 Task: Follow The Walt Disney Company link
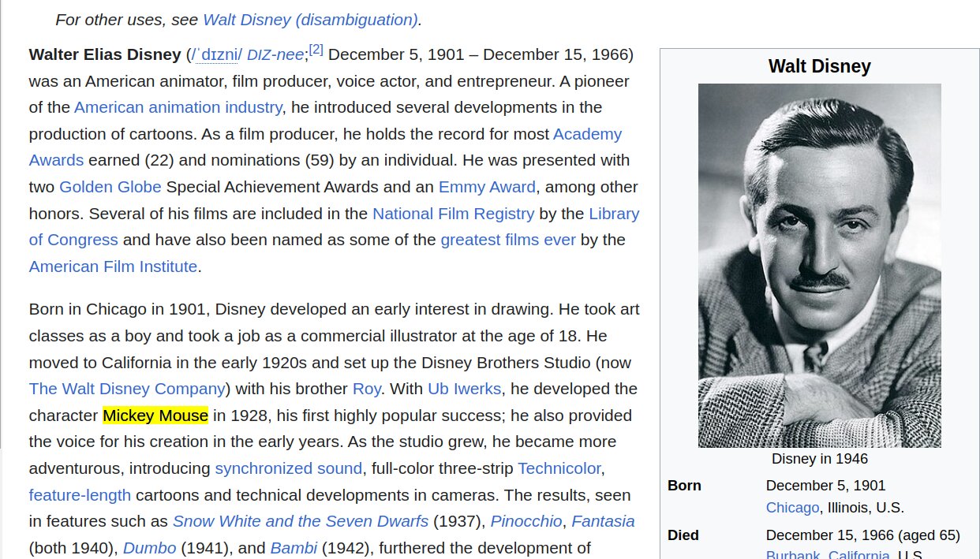pyautogui.click(x=127, y=389)
